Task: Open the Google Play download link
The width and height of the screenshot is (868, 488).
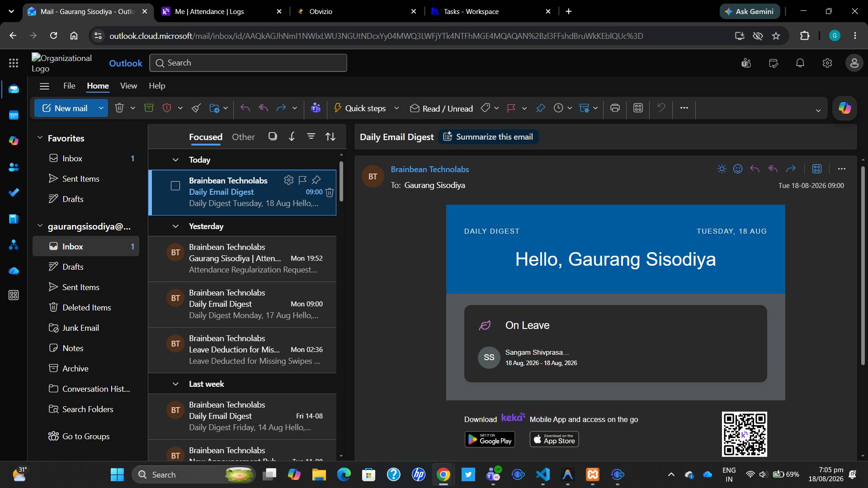Action: (x=490, y=439)
